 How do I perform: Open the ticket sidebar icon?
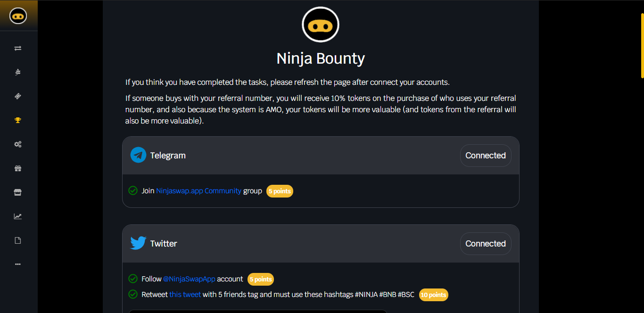point(18,96)
